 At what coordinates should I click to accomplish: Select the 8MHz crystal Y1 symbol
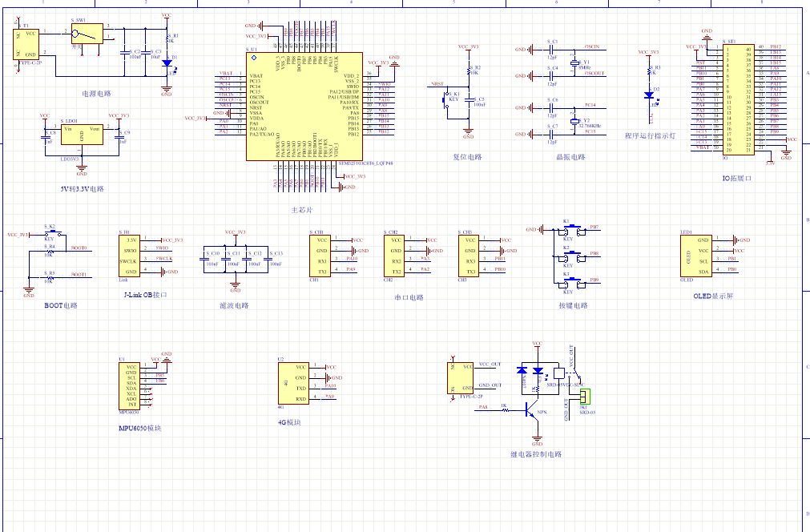[574, 62]
